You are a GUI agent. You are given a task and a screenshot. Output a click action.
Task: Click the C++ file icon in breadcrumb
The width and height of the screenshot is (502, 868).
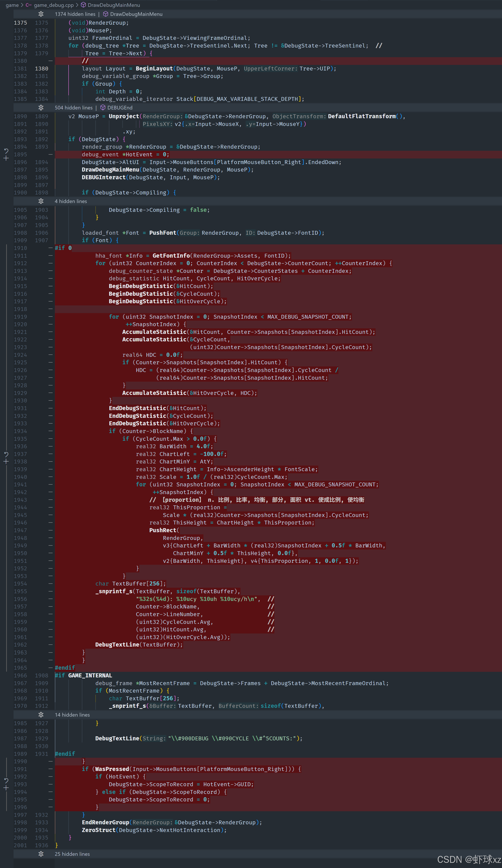(29, 5)
